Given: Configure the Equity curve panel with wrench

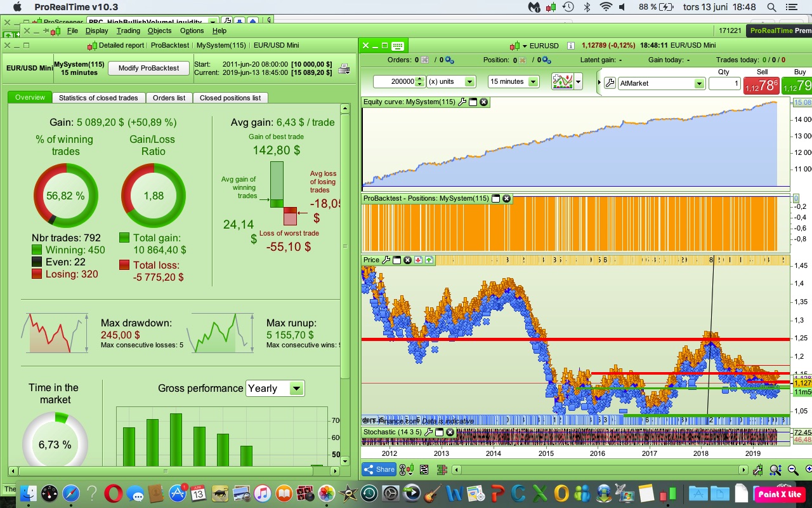Looking at the screenshot, I should point(462,102).
